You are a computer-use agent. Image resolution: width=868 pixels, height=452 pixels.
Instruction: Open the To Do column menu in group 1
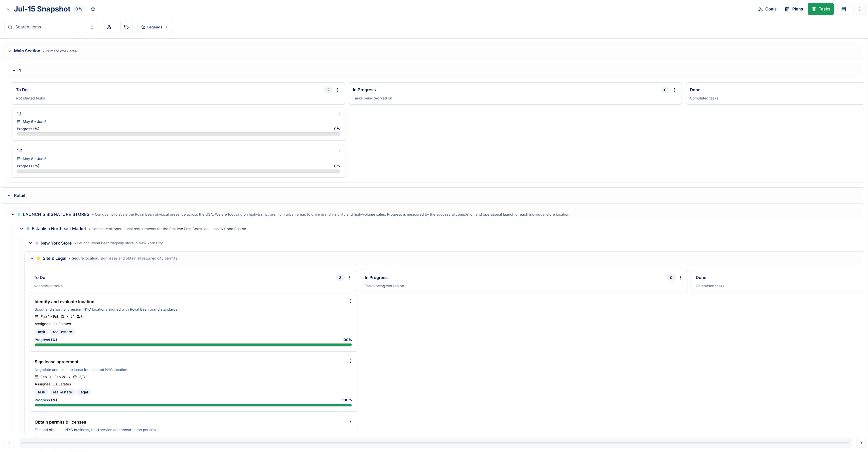click(337, 90)
